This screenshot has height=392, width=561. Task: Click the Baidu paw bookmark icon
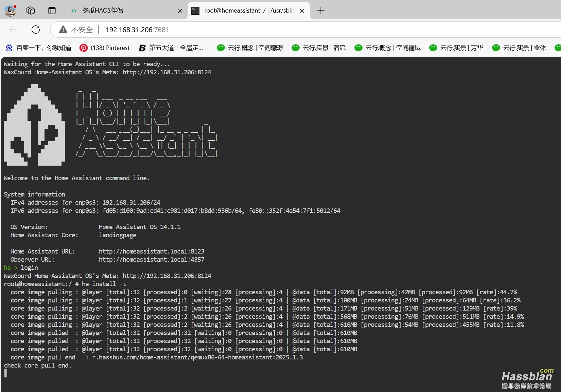[x=9, y=48]
